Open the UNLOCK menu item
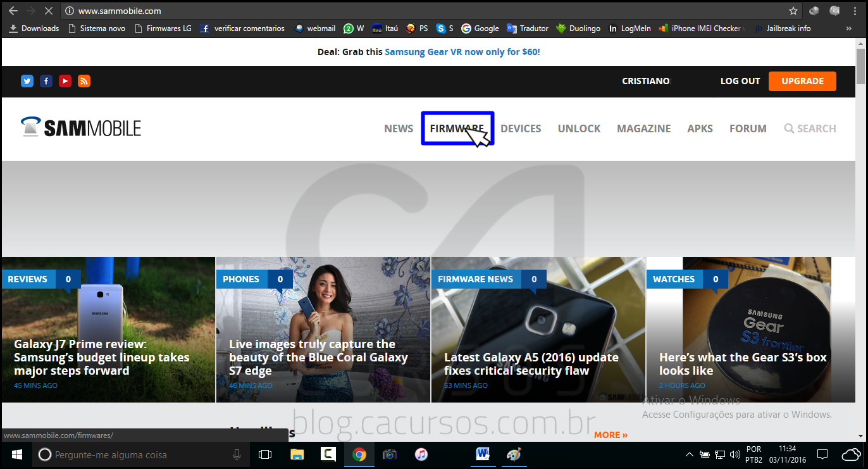The height and width of the screenshot is (469, 868). (579, 128)
